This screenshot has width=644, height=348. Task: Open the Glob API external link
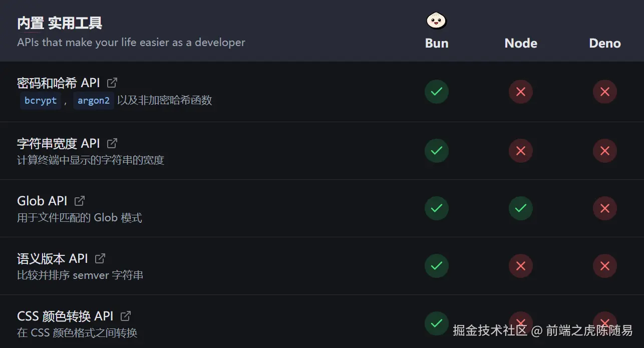coord(79,200)
